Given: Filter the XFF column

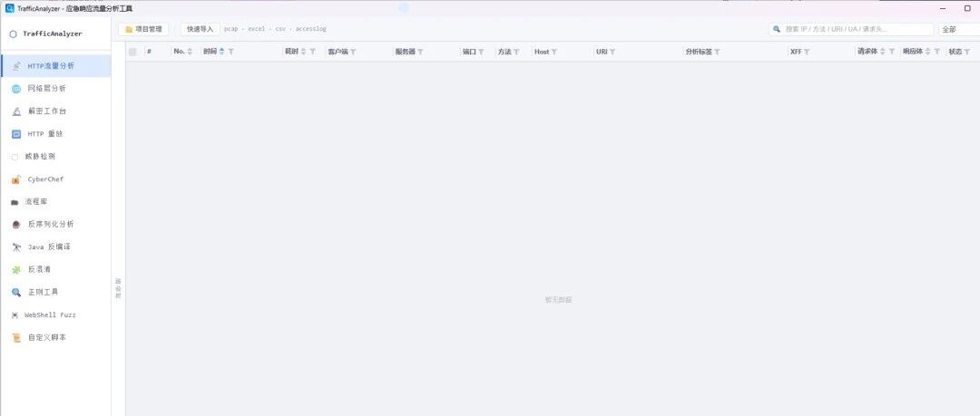Looking at the screenshot, I should coord(807,52).
